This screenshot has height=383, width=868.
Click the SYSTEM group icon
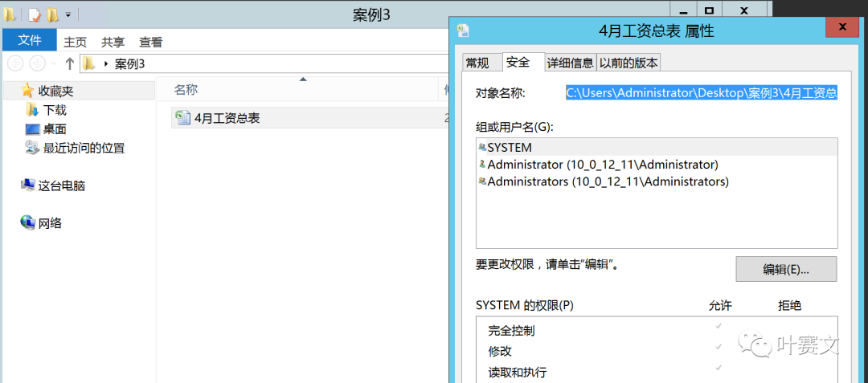click(482, 148)
